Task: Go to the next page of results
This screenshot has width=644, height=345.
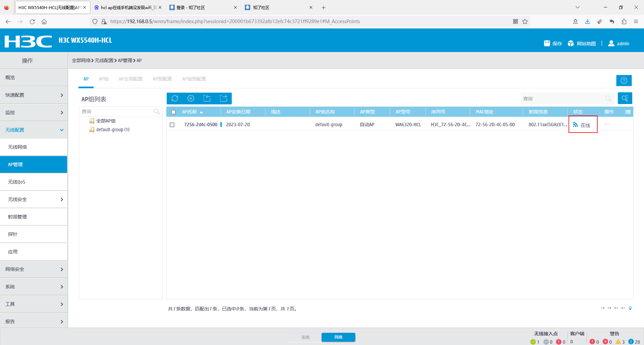Action: 616,308
